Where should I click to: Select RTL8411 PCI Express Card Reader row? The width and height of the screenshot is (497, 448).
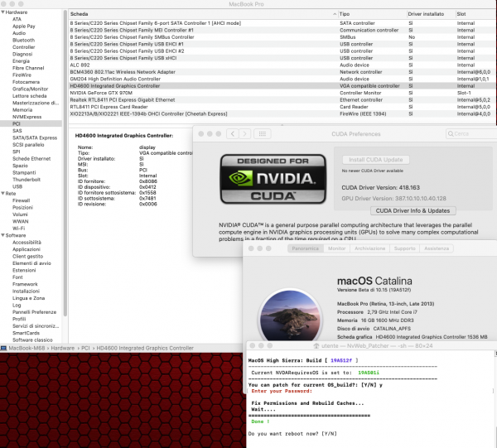click(x=282, y=107)
